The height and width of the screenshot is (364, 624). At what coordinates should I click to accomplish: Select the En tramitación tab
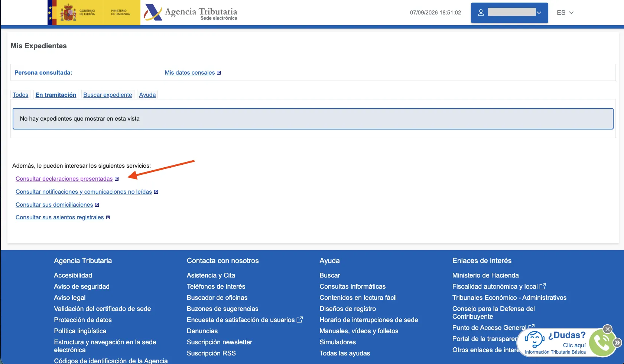click(x=56, y=95)
